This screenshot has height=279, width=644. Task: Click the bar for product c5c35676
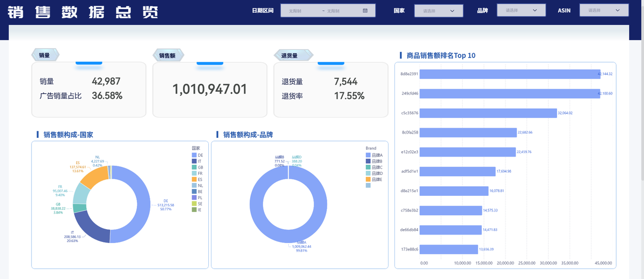488,113
